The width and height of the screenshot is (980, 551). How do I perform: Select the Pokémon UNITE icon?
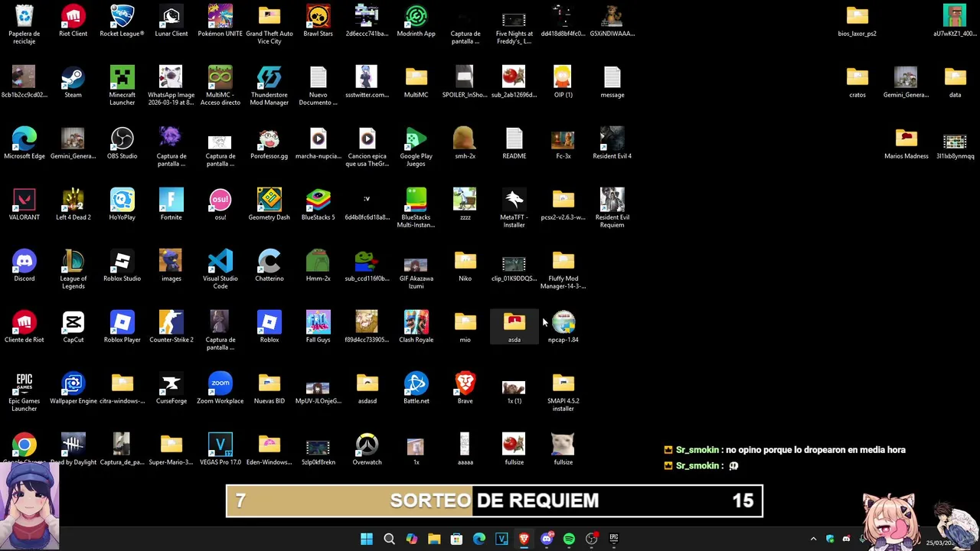click(x=220, y=17)
